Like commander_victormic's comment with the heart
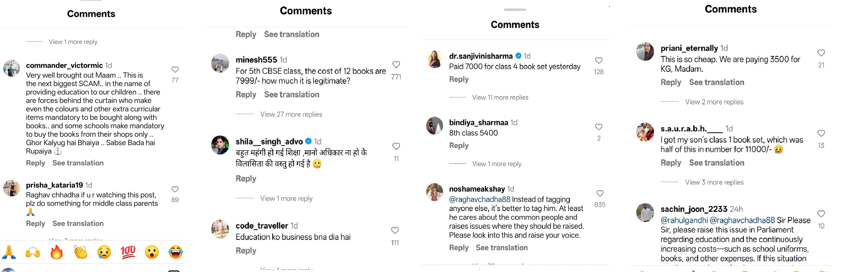Viewport: 868px width, 272px height. 175,70
